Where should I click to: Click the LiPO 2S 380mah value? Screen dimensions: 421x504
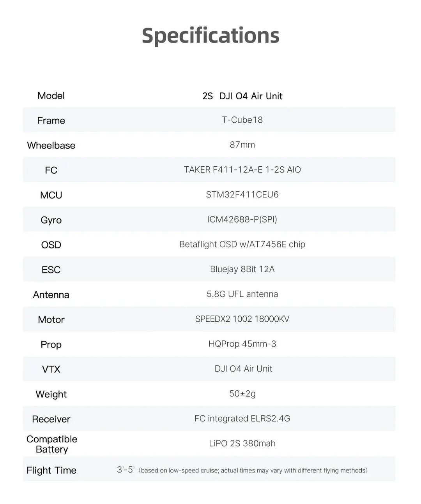coord(242,444)
